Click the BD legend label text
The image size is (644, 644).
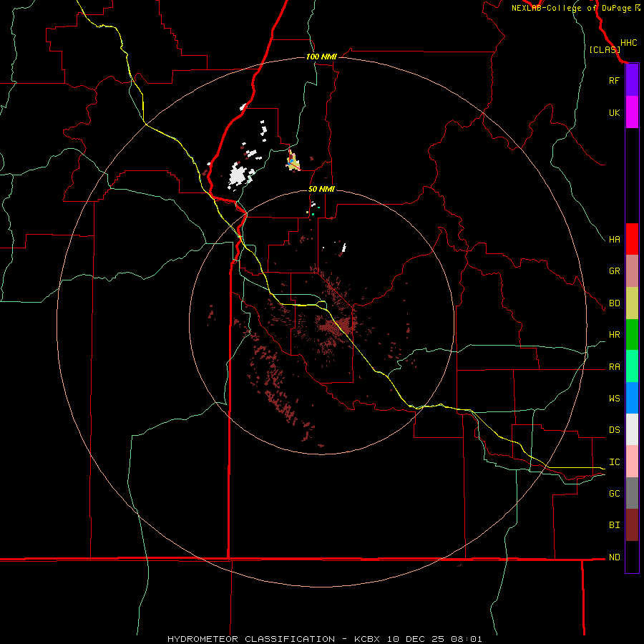pos(614,303)
